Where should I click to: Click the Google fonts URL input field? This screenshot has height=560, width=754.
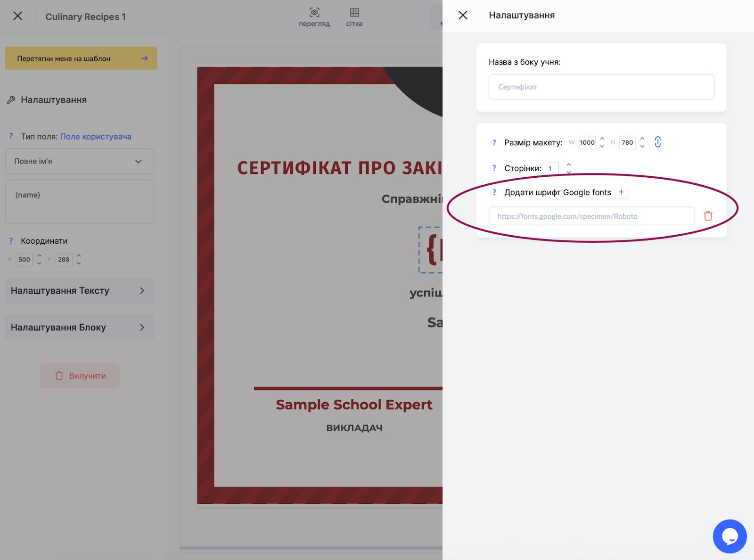coord(591,216)
